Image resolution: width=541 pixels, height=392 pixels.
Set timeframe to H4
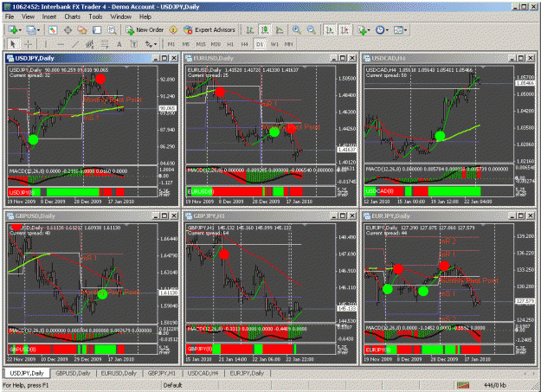point(245,44)
